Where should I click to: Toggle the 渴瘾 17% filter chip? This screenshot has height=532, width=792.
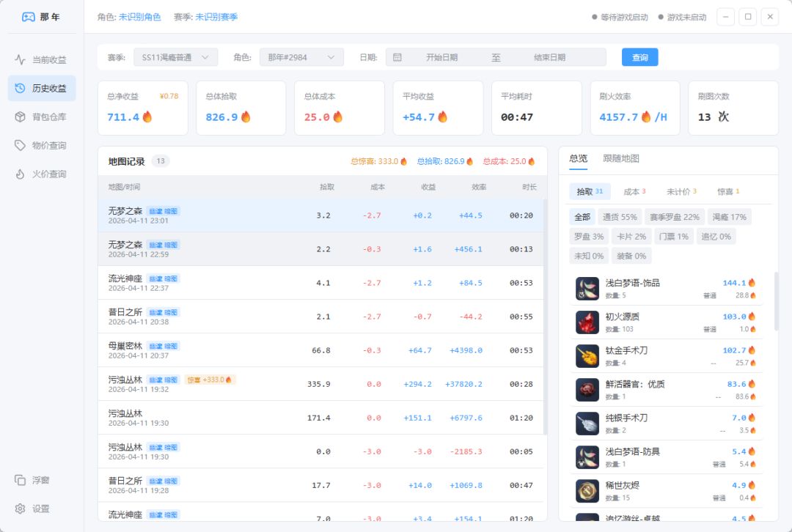730,217
